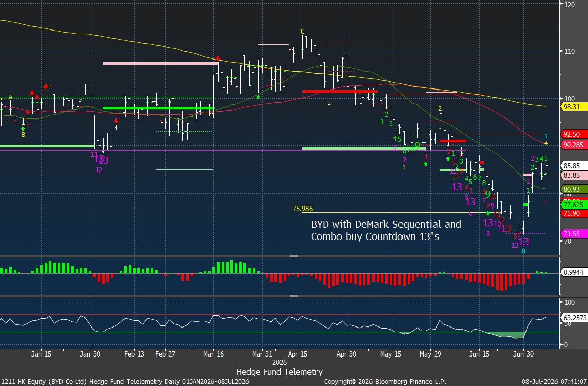The width and height of the screenshot is (588, 386).
Task: Click the 120 price axis tick label
Action: click(569, 4)
